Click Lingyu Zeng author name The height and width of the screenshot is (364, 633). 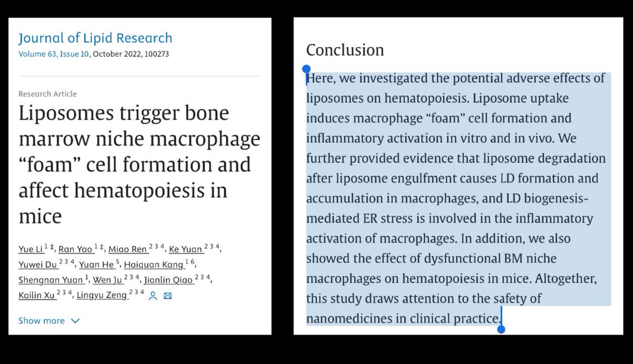point(102,295)
